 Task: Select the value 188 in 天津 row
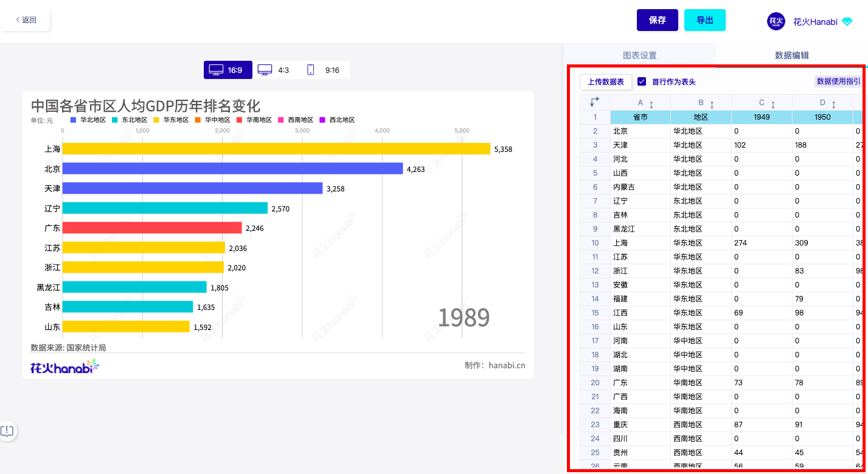pos(822,145)
